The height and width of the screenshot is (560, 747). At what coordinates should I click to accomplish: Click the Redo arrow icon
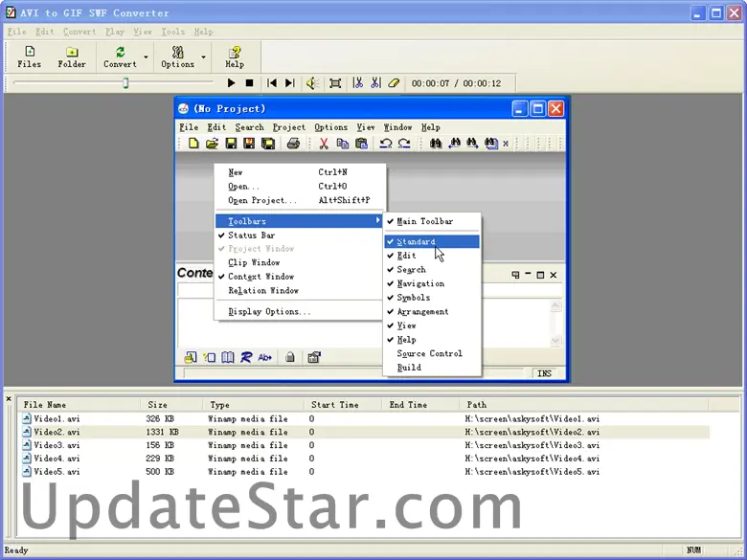pos(404,144)
